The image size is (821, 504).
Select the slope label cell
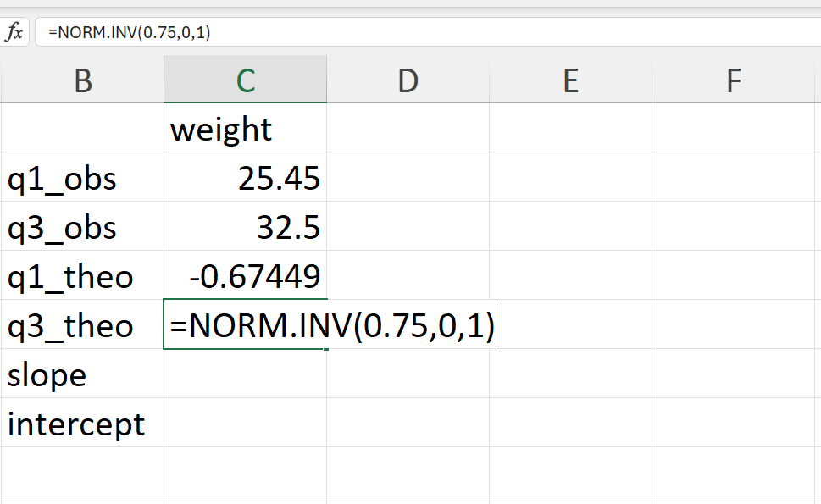click(82, 374)
